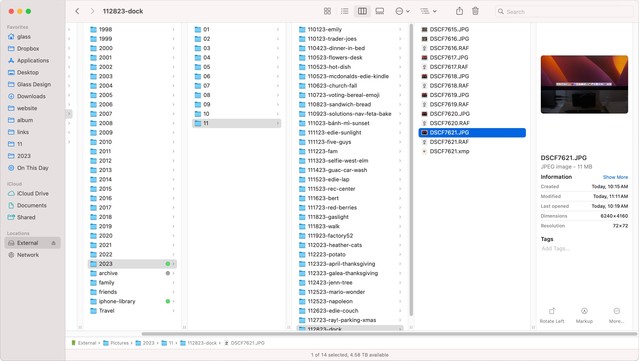Open the action (ellipsis) dropdown menu

(402, 11)
